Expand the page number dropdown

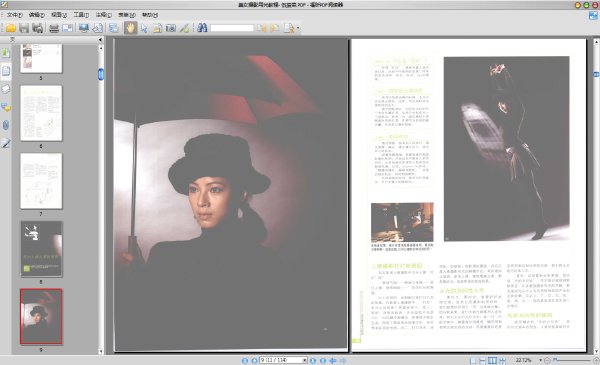pos(305,360)
